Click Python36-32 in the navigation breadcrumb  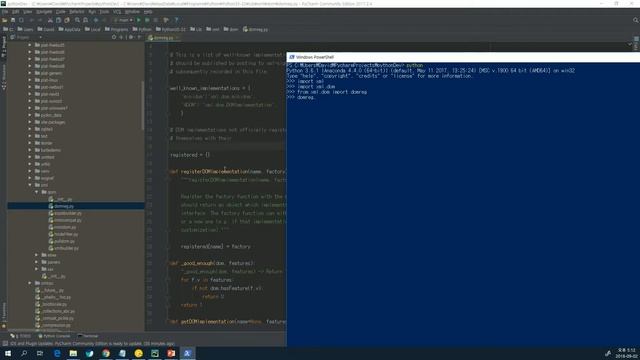tap(171, 29)
